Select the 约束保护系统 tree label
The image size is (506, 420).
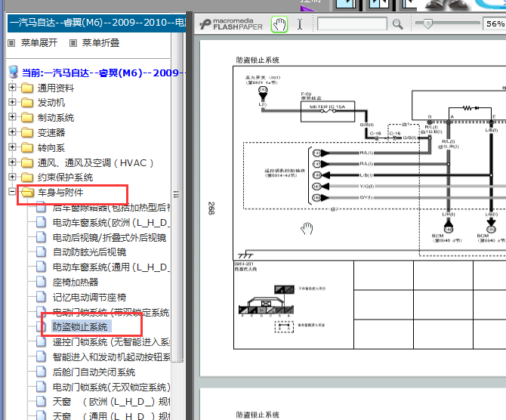coord(65,178)
